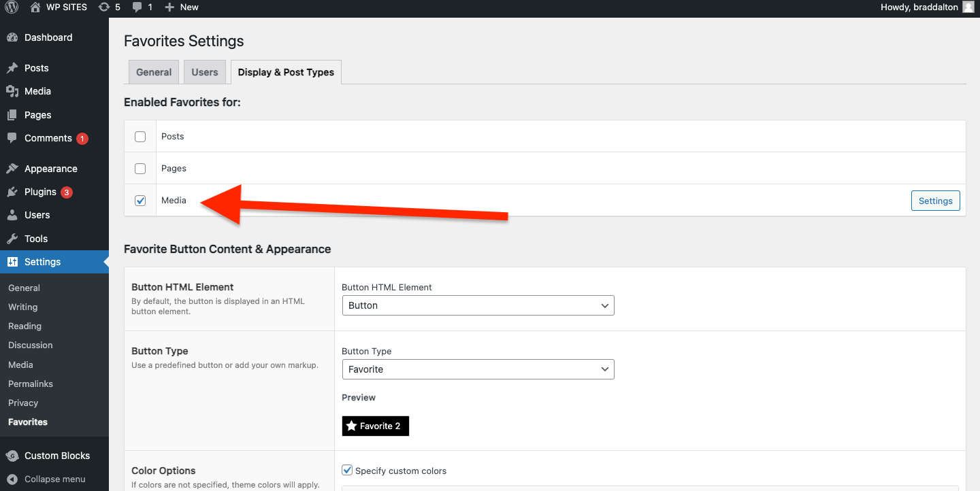The width and height of the screenshot is (980, 491).
Task: Click the WordPress logo icon in admin bar
Action: click(x=12, y=7)
